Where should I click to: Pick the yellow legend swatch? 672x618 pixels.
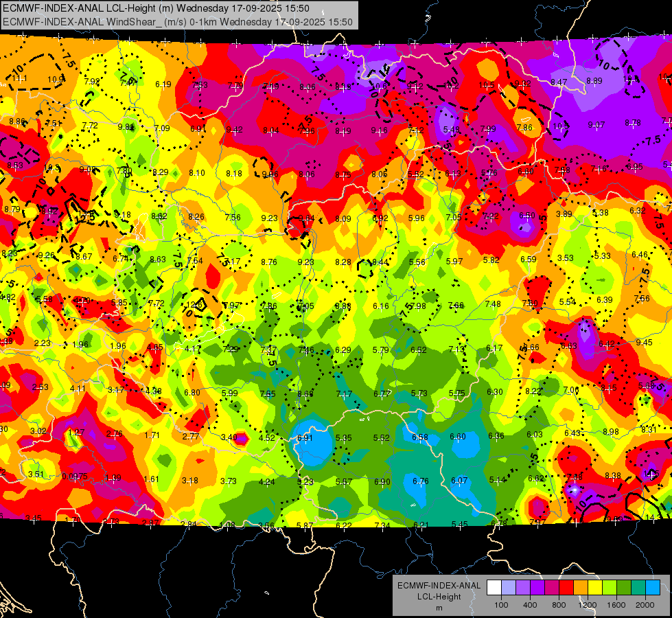click(595, 588)
